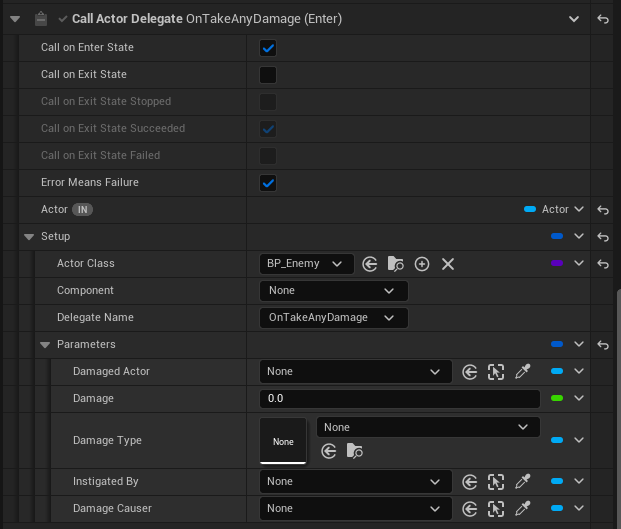This screenshot has width=621, height=529.
Task: Select Damaged Actor in the viewport
Action: point(496,372)
